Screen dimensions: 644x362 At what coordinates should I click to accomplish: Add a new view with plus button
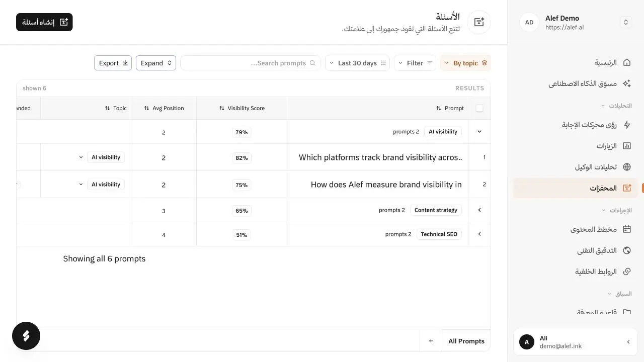[x=431, y=341]
